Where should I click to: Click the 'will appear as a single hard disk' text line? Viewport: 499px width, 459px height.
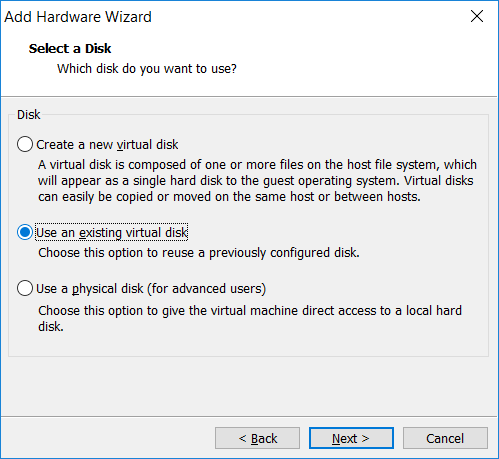pos(256,181)
